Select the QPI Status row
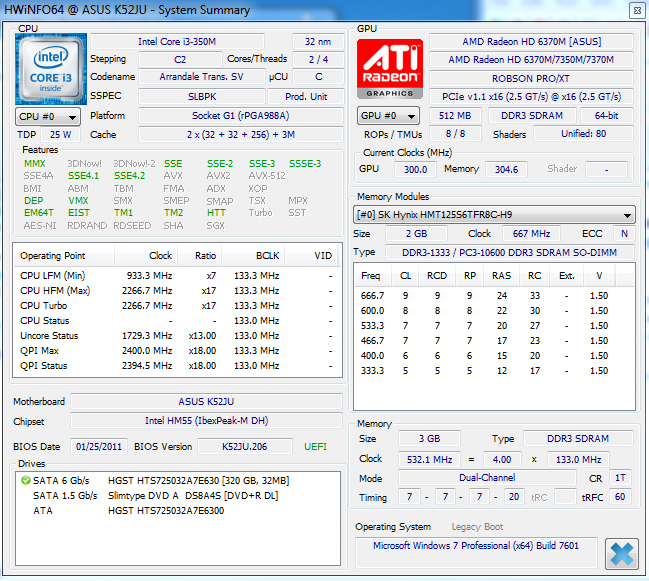This screenshot has height=581, width=649. click(177, 366)
